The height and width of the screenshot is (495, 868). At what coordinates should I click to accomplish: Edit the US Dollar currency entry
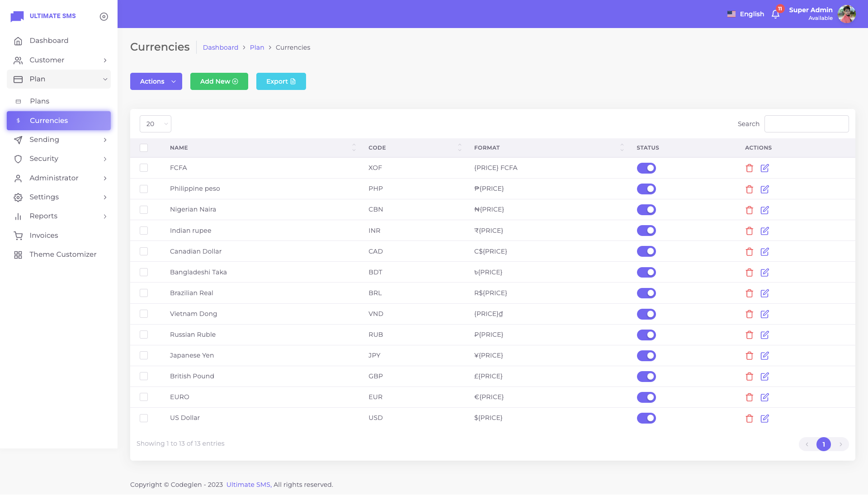pos(764,419)
